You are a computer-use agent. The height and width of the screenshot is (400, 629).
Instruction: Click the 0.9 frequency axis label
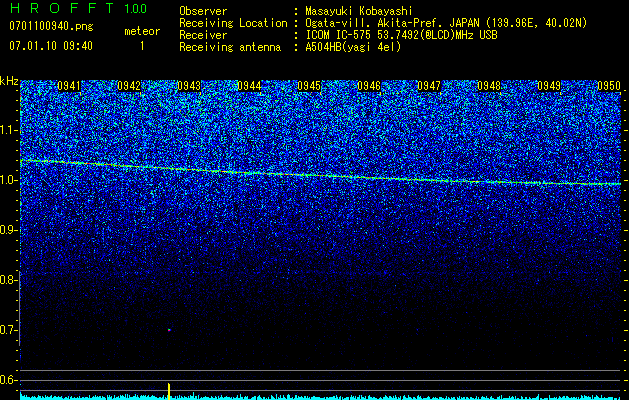tap(9, 230)
